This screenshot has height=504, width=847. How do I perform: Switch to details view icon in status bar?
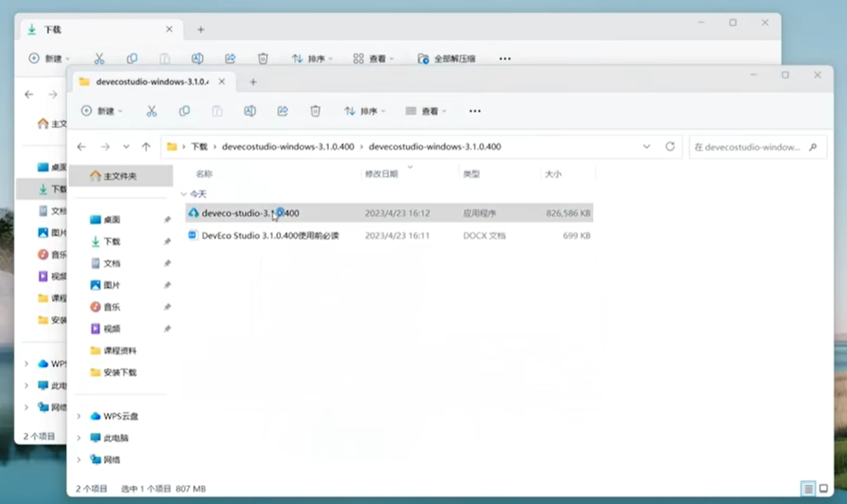click(x=808, y=489)
